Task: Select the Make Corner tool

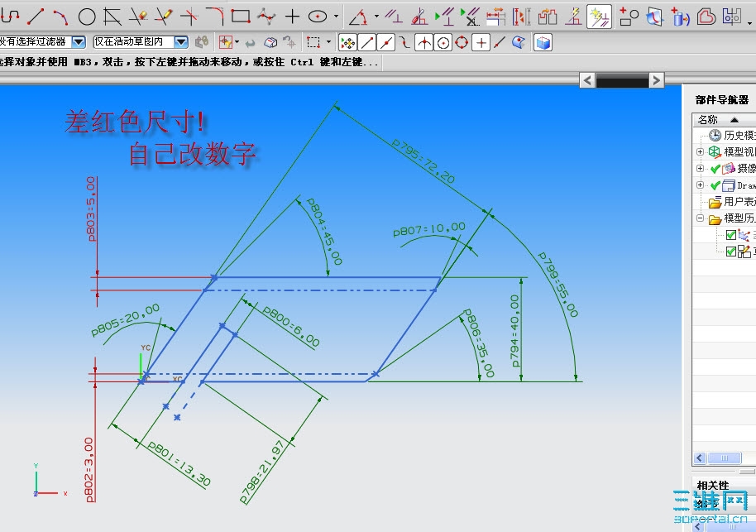Action: point(189,17)
